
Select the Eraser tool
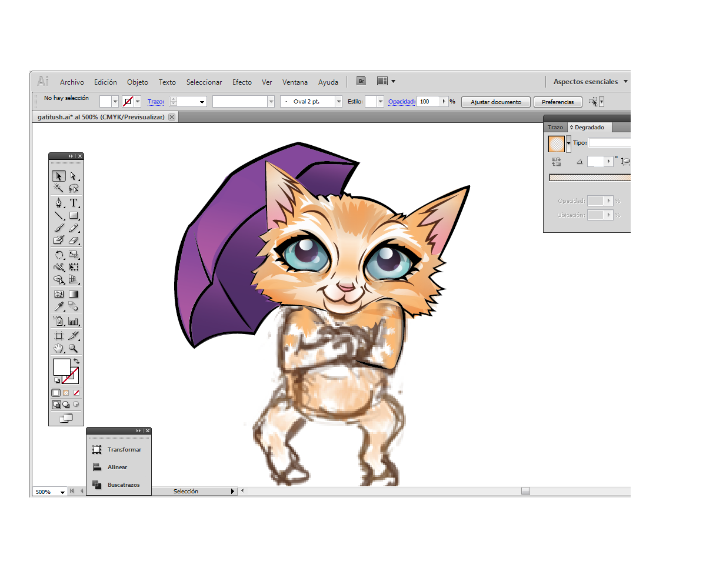tap(74, 240)
